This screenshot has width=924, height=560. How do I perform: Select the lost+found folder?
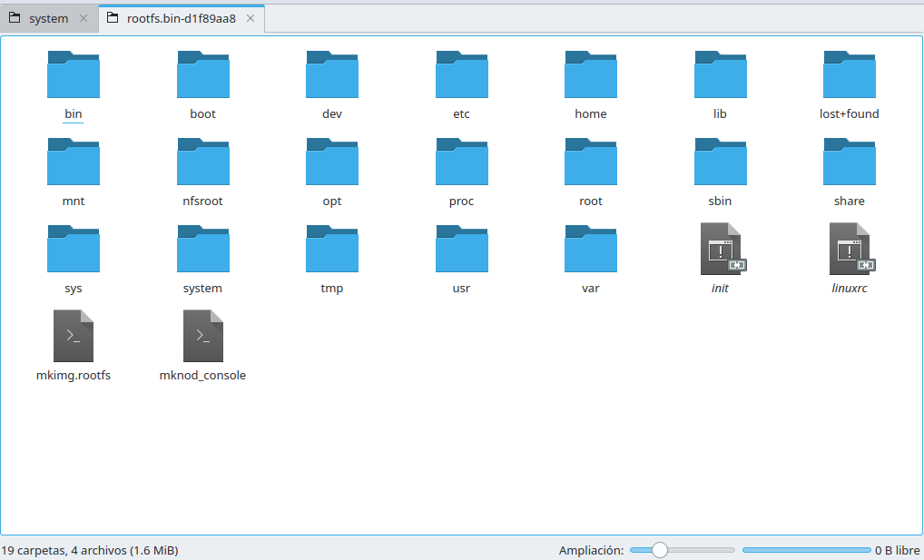tap(849, 75)
